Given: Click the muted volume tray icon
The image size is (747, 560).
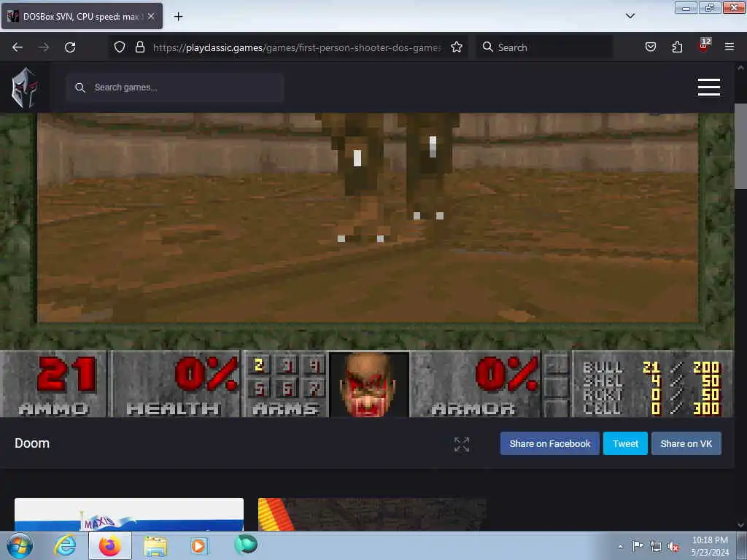Looking at the screenshot, I should [x=673, y=547].
